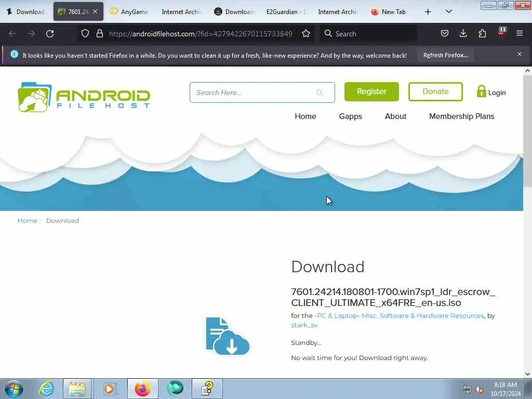Switch to the first Download tab
Screen dimensions: 532x399
pos(26,12)
